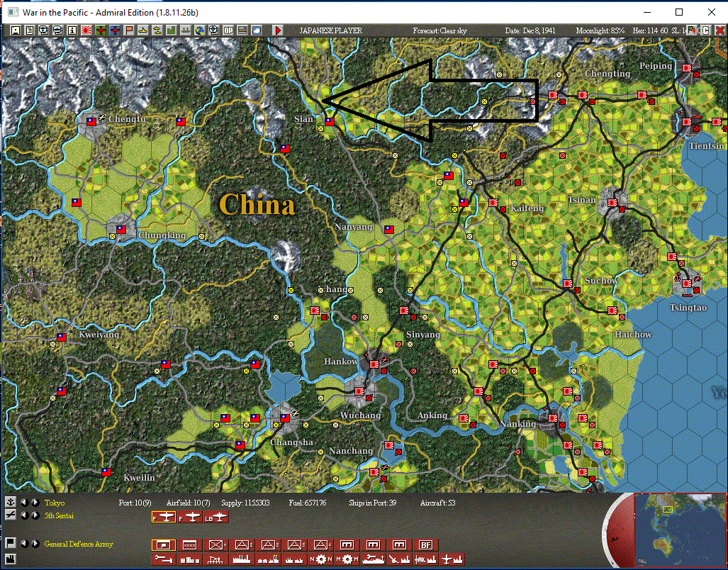Click the flag icon beside General Defence Army
The image size is (728, 570).
point(10,543)
